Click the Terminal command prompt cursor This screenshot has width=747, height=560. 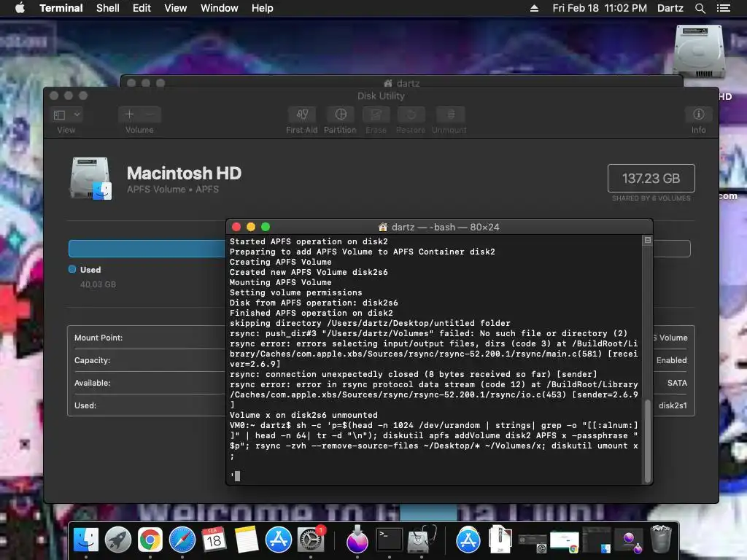pyautogui.click(x=237, y=475)
